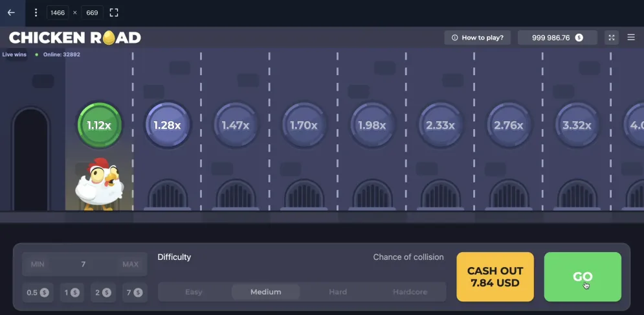This screenshot has height=315, width=644.
Task: Click the green 1.12x multiplier circle
Action: [x=100, y=125]
